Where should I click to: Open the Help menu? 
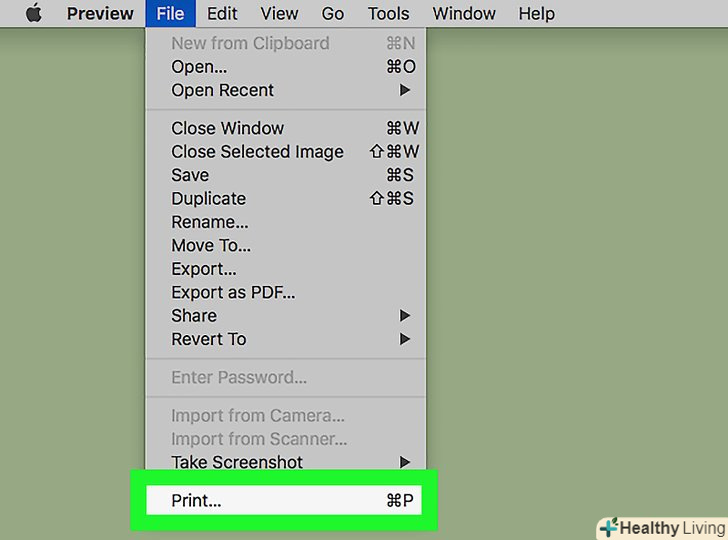[536, 13]
